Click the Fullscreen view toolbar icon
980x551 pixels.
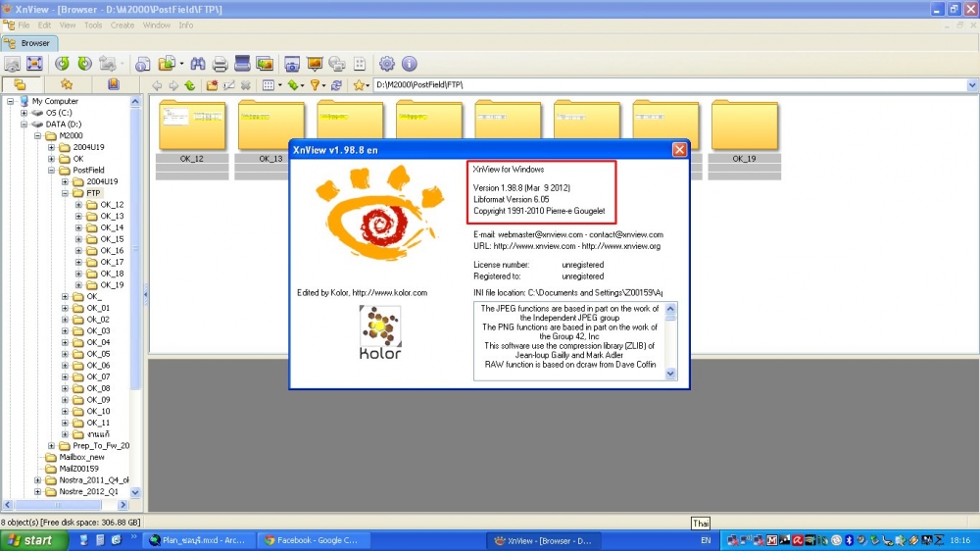(x=34, y=63)
